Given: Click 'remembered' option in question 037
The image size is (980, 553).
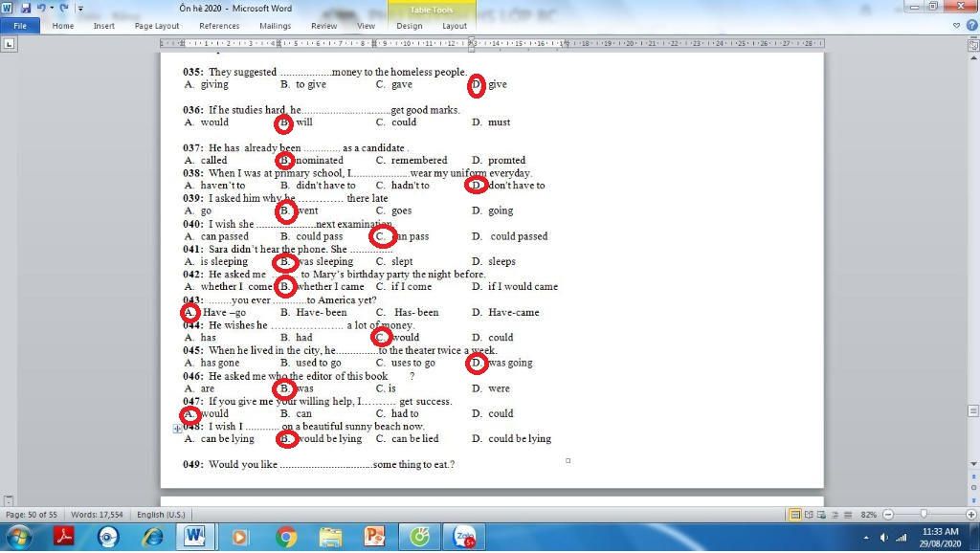Looking at the screenshot, I should click(x=419, y=160).
